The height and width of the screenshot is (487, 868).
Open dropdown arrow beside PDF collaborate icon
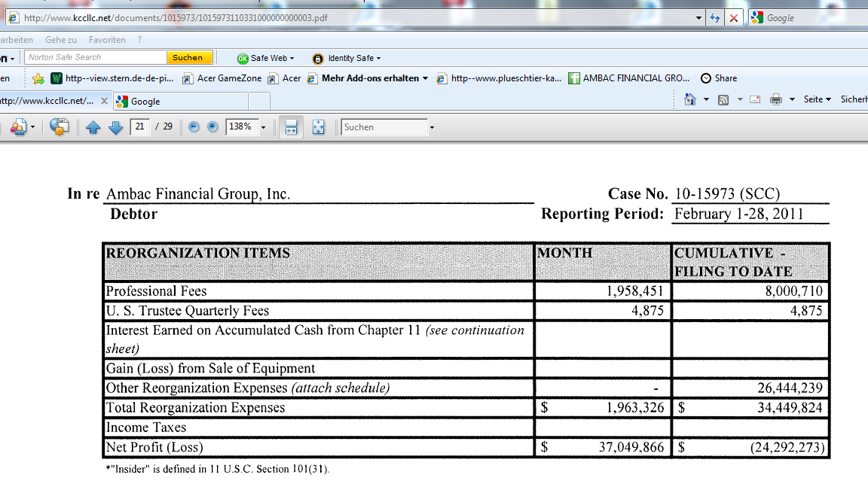point(32,127)
